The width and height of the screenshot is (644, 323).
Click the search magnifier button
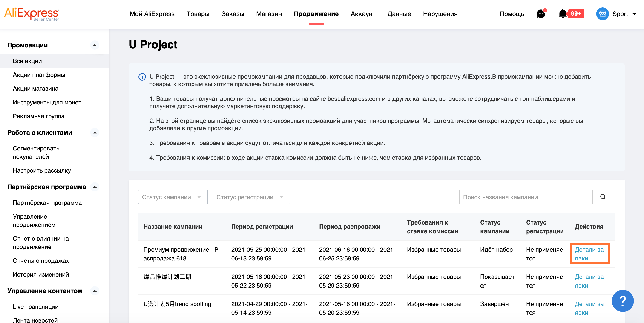pos(603,197)
